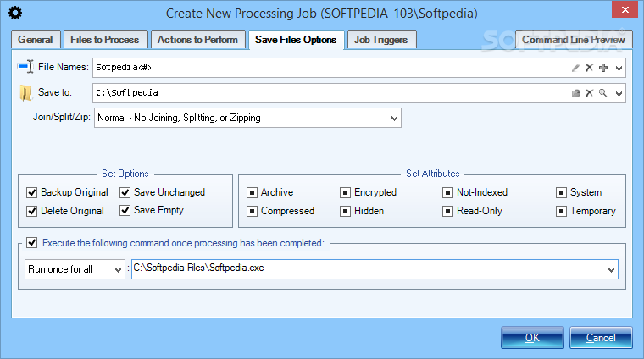The height and width of the screenshot is (359, 644).
Task: Open the Run once for all dropdown
Action: click(75, 269)
